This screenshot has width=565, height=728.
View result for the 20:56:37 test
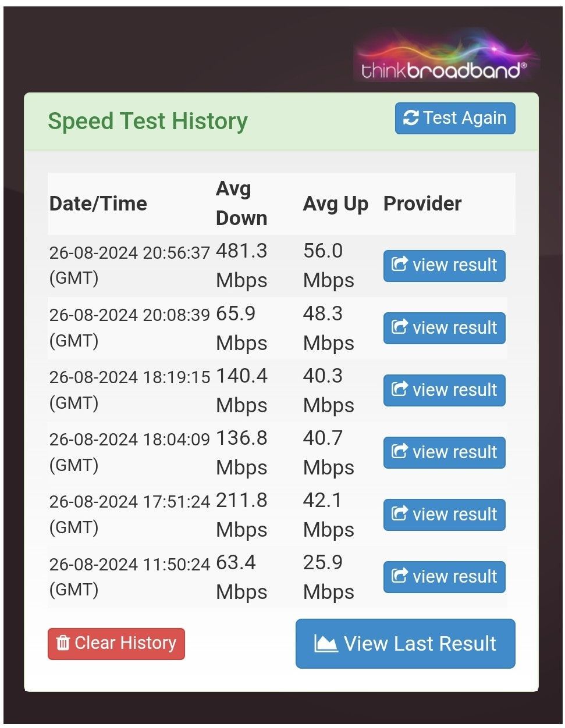click(x=444, y=266)
